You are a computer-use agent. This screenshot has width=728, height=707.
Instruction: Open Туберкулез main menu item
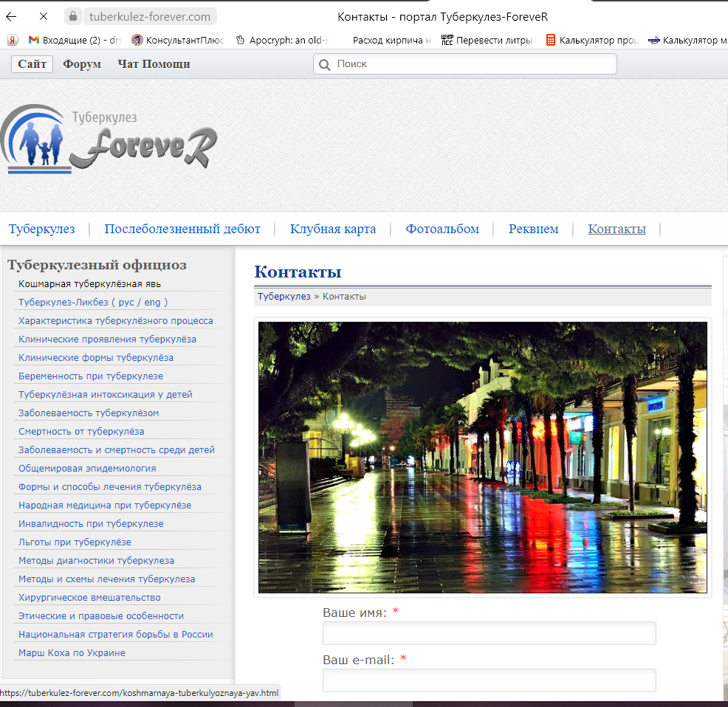(x=42, y=229)
